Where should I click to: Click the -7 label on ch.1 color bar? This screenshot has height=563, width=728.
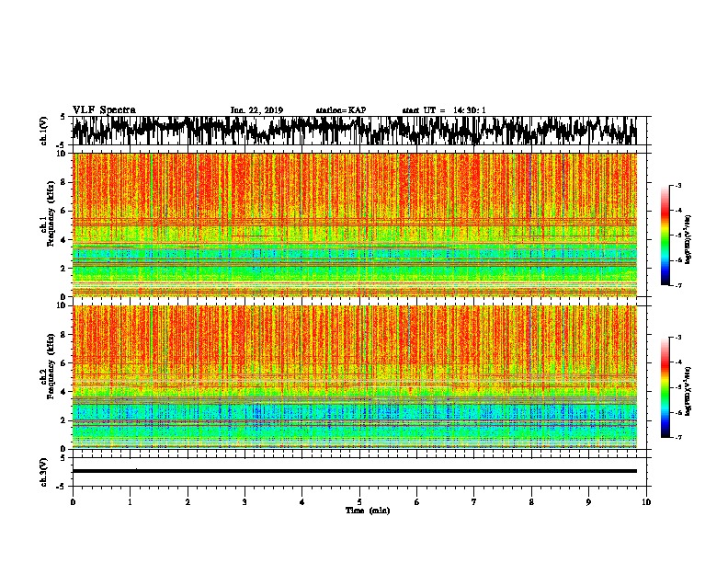click(x=678, y=285)
